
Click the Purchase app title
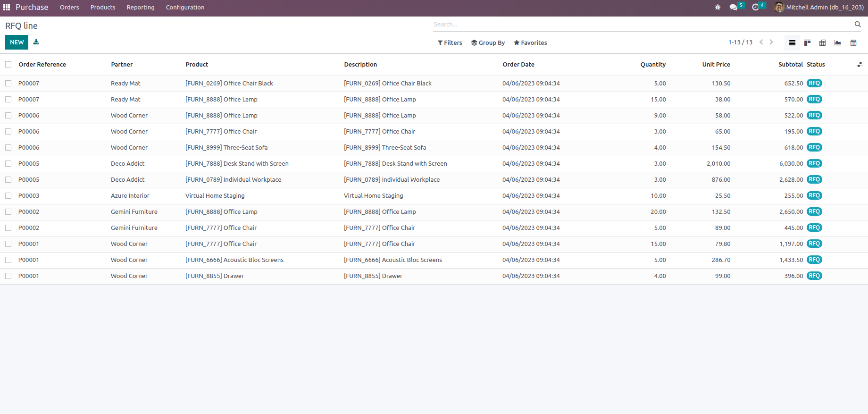point(32,7)
